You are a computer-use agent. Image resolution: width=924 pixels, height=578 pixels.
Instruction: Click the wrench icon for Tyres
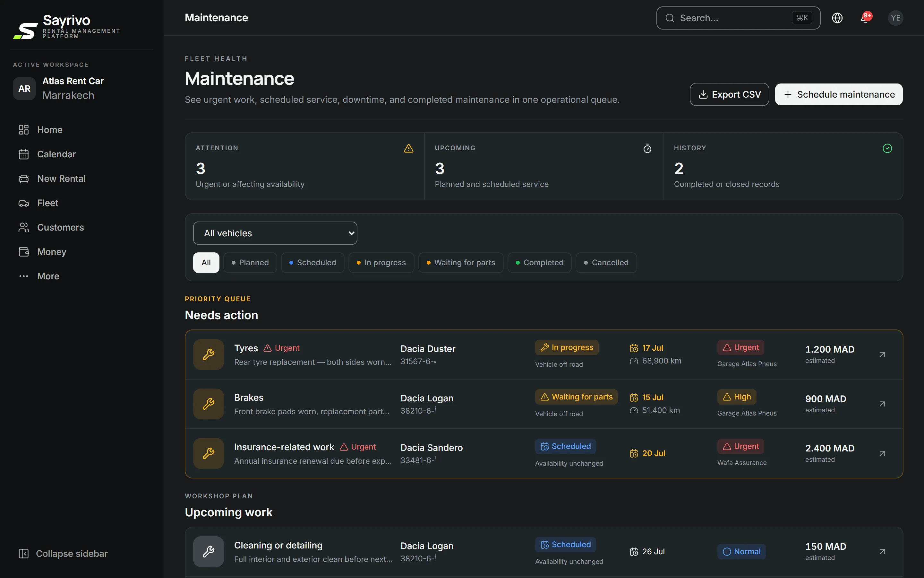209,355
